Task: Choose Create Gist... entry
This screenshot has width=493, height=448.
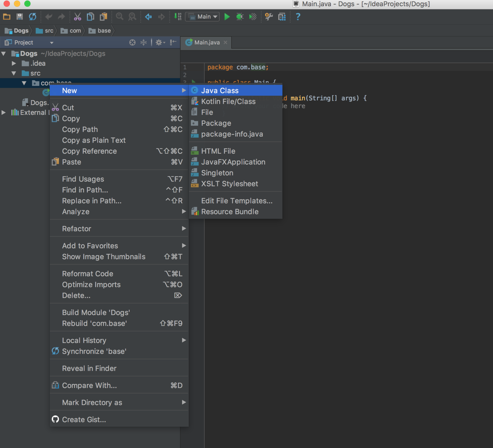Action: pyautogui.click(x=119, y=419)
